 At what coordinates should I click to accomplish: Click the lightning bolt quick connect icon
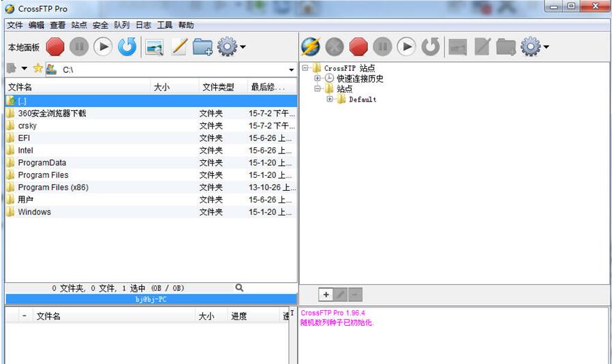pos(310,46)
